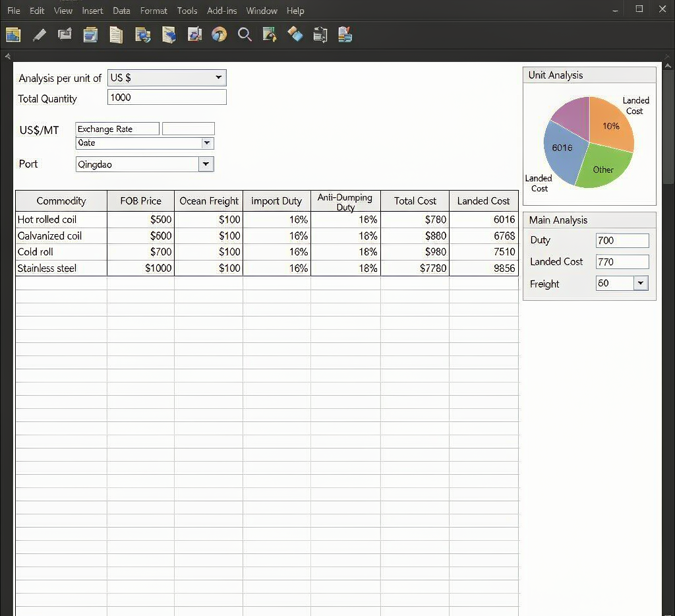Expand the Date dropdown arrow
Viewport: 675px width, 616px height.
coord(207,143)
